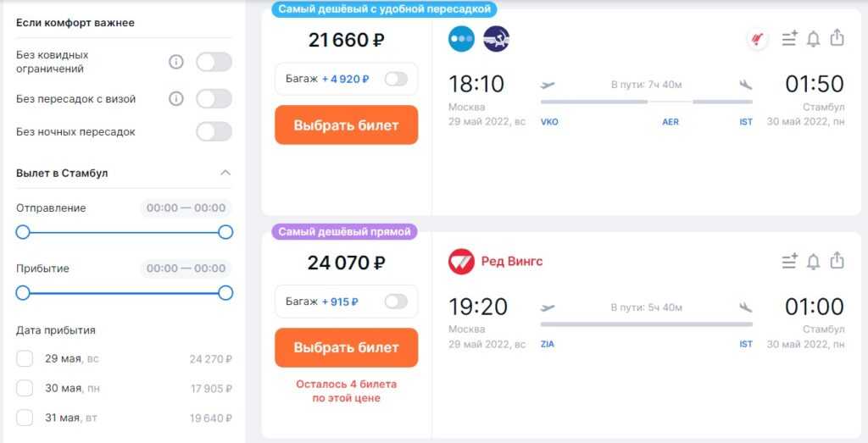Toggle the Без ночных пересадок switch
This screenshot has width=868, height=443.
[x=214, y=132]
